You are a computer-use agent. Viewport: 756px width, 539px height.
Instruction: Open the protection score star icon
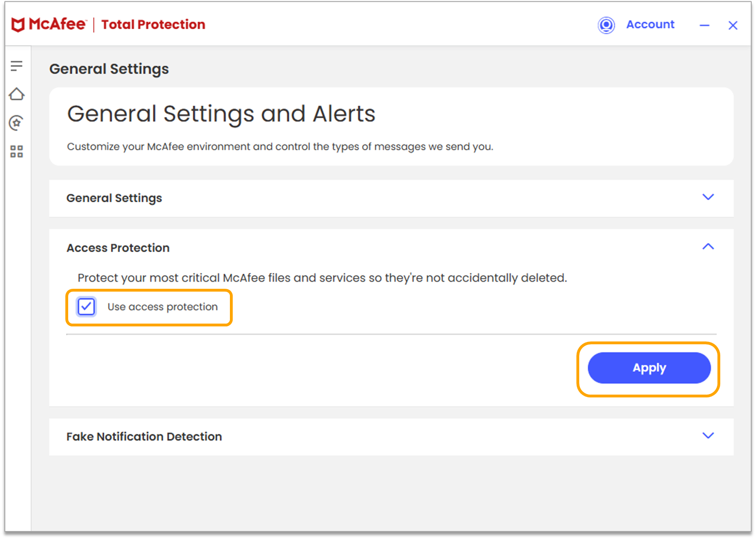click(x=16, y=123)
